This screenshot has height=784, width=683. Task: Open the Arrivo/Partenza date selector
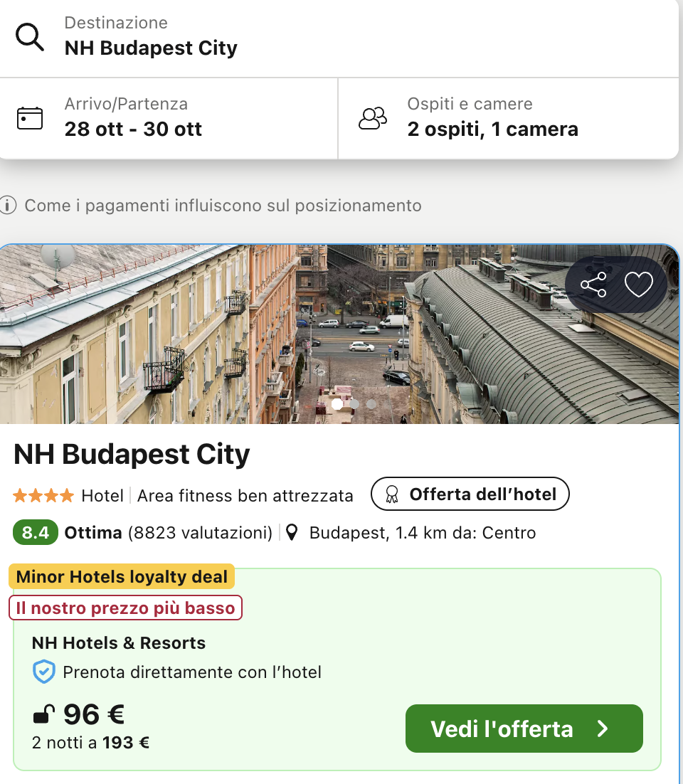[171, 118]
